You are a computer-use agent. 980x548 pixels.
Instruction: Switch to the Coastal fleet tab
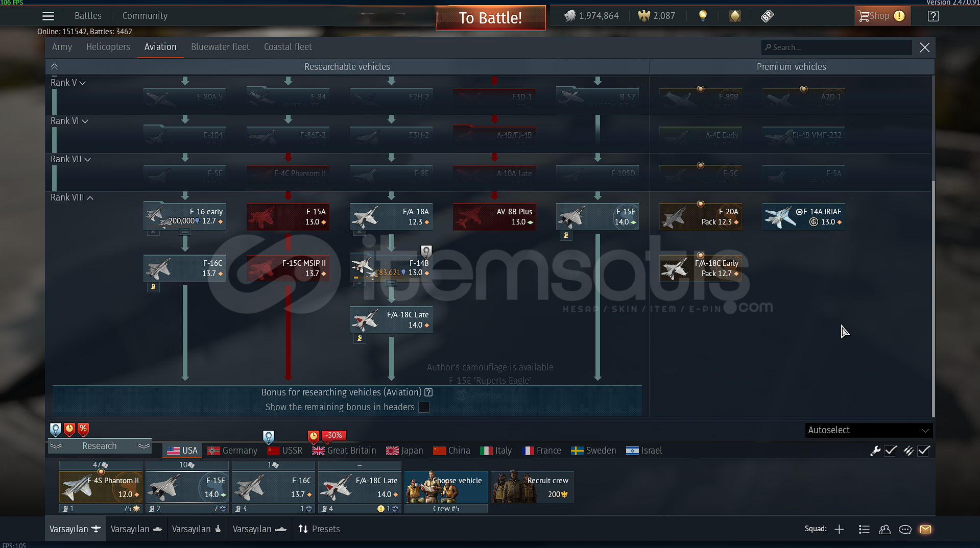tap(288, 47)
